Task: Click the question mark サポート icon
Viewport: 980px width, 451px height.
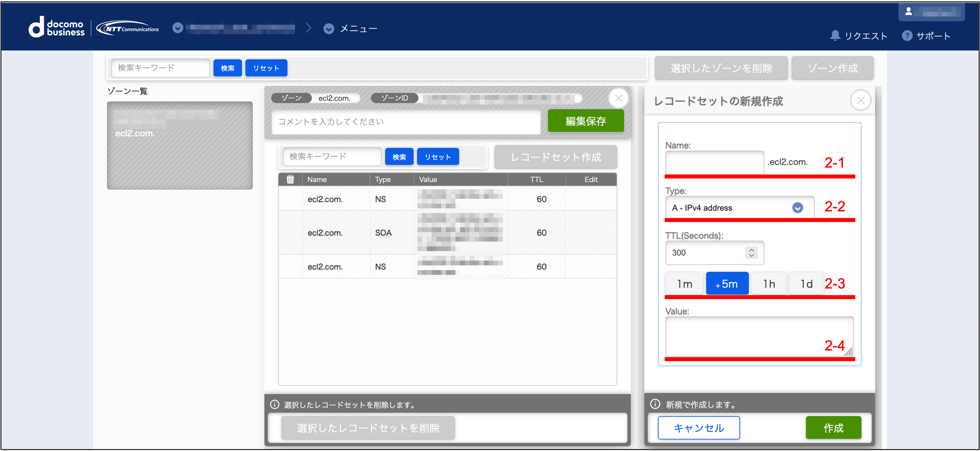Action: 907,36
